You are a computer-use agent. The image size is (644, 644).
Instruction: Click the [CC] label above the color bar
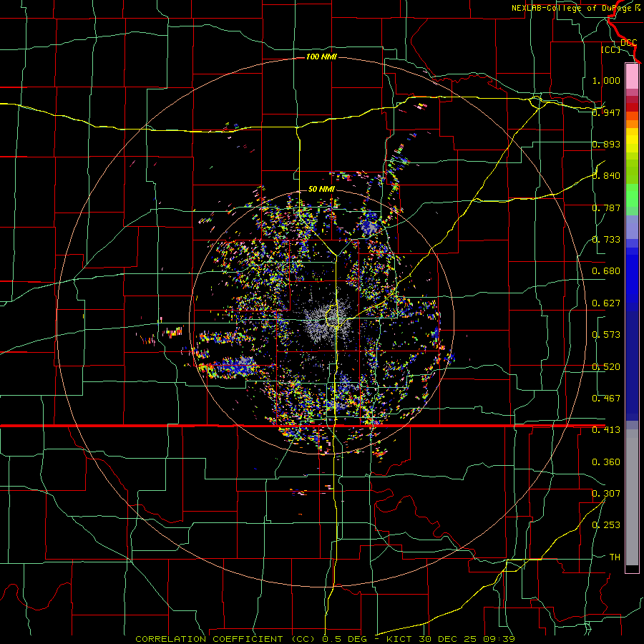click(x=610, y=49)
